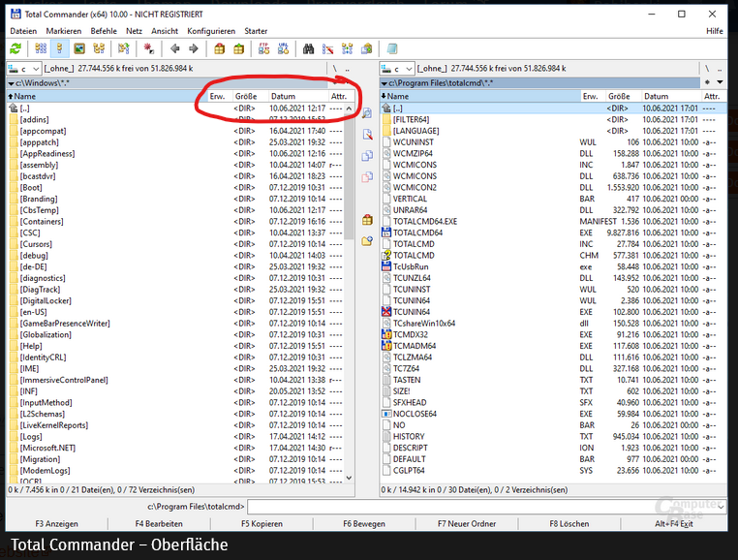Show directory tree view toolbar icon
The width and height of the screenshot is (738, 560).
click(x=99, y=48)
